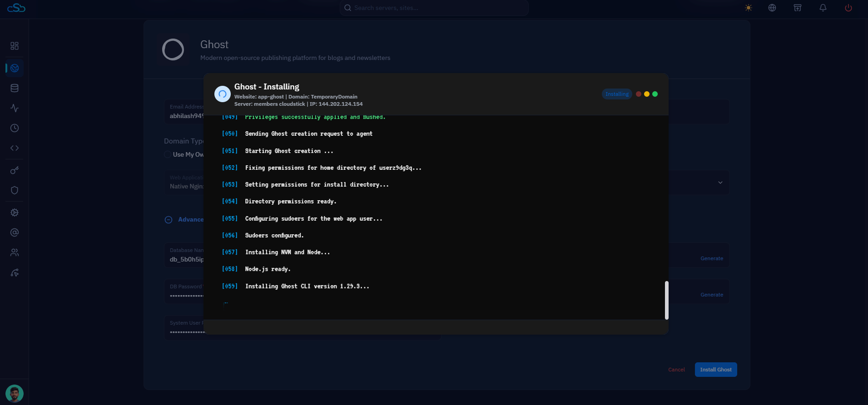This screenshot has height=405, width=868.
Task: Open the settings gear icon in sidebar
Action: (x=15, y=212)
